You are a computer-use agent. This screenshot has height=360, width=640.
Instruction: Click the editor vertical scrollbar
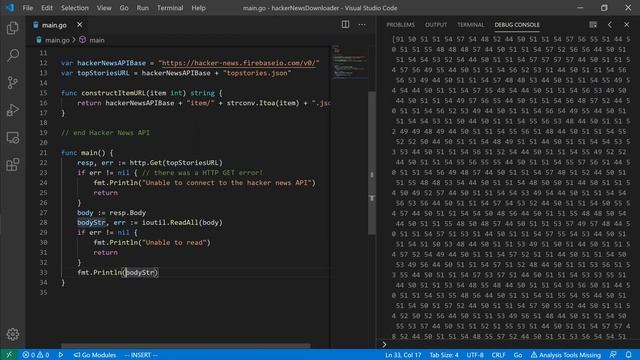pyautogui.click(x=372, y=163)
